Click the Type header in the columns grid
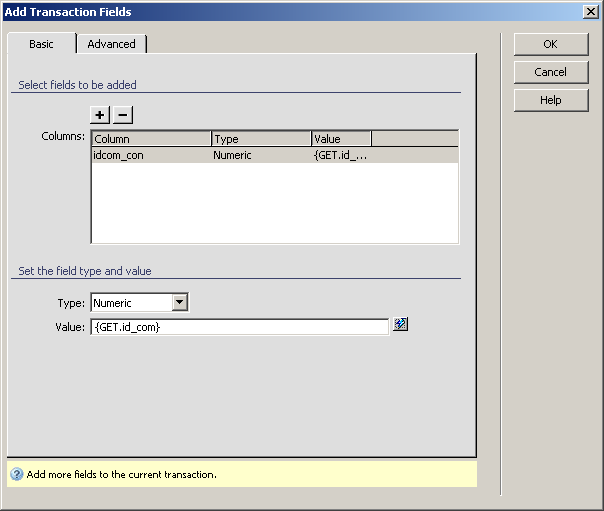604x511 pixels. pyautogui.click(x=260, y=139)
